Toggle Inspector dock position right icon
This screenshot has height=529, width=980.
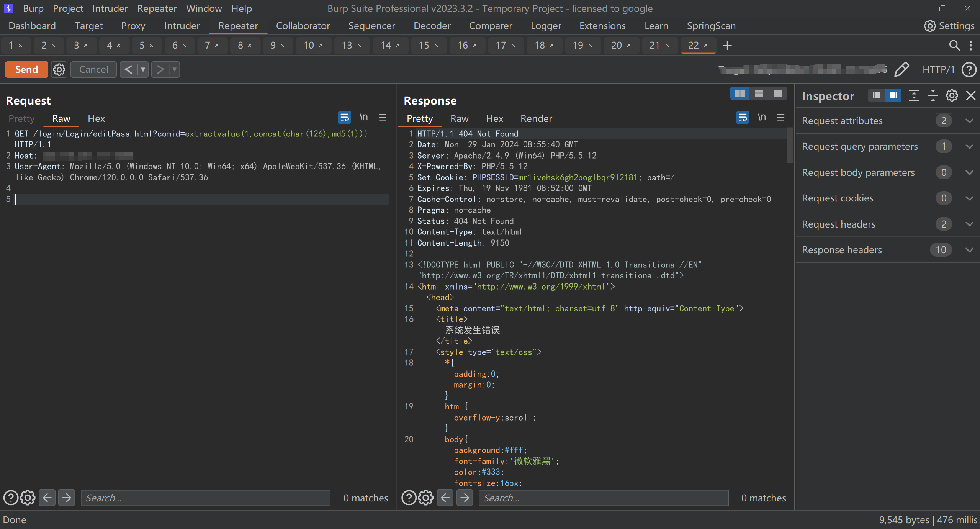click(x=893, y=95)
